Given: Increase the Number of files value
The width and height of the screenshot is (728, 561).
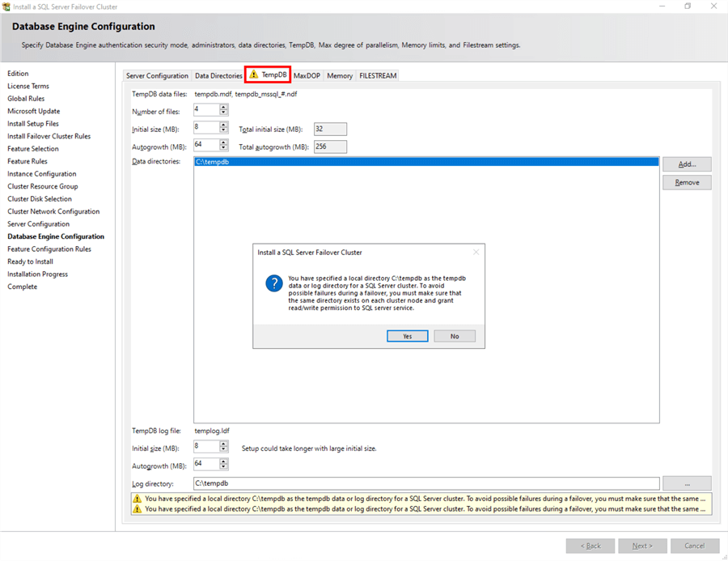Looking at the screenshot, I should pos(224,107).
